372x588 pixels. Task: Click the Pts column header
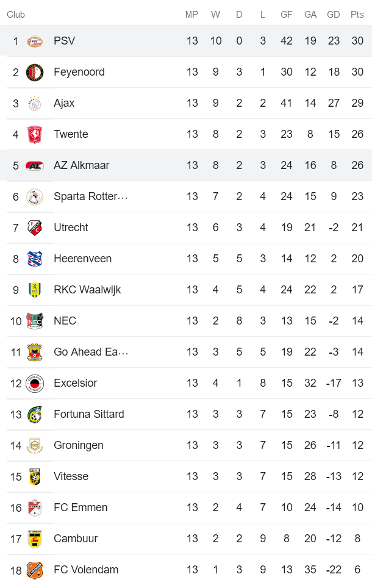(x=357, y=15)
